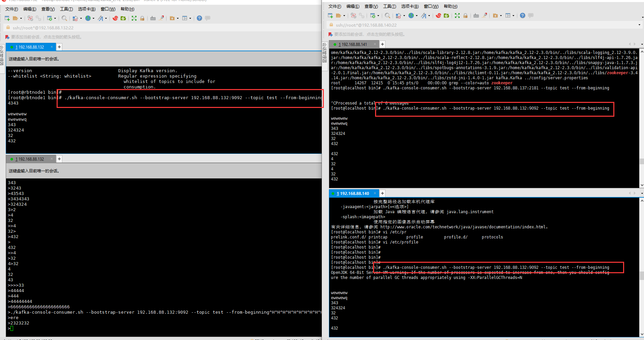
Task: Click the help icon in right window
Action: (x=523, y=16)
